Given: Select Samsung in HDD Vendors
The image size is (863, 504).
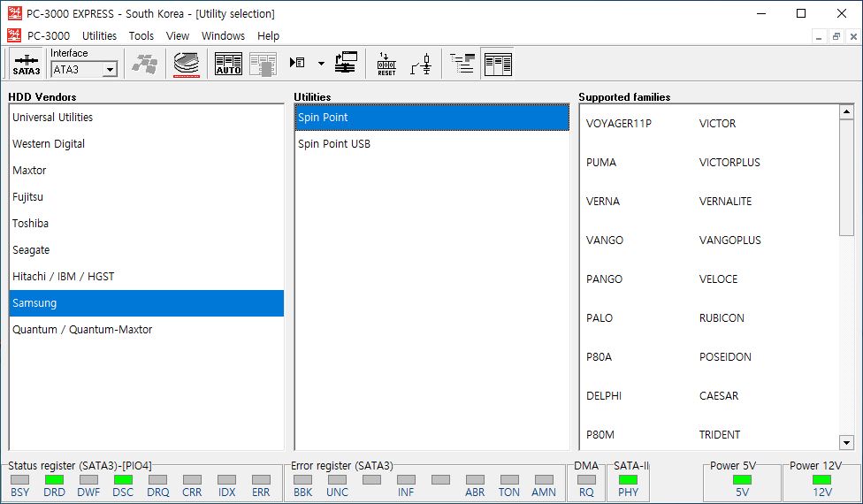Looking at the screenshot, I should point(147,303).
